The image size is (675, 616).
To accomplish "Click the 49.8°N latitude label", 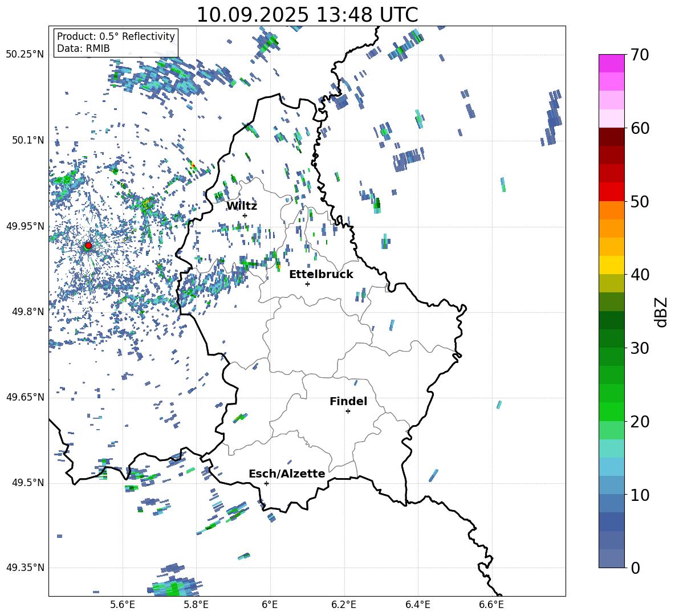I will (x=27, y=312).
